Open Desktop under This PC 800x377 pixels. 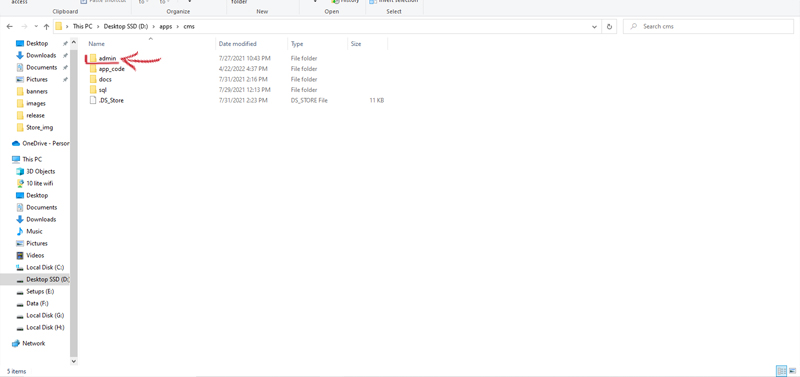click(37, 195)
